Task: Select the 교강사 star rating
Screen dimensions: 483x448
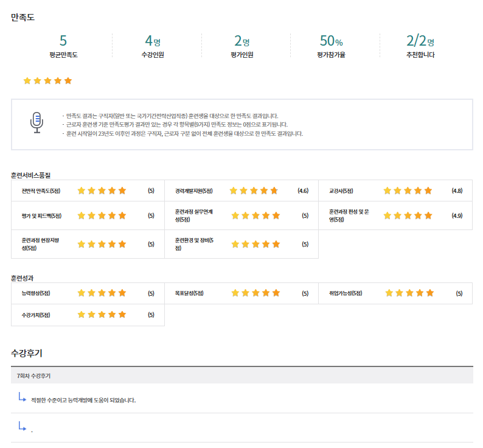Action: click(x=408, y=191)
